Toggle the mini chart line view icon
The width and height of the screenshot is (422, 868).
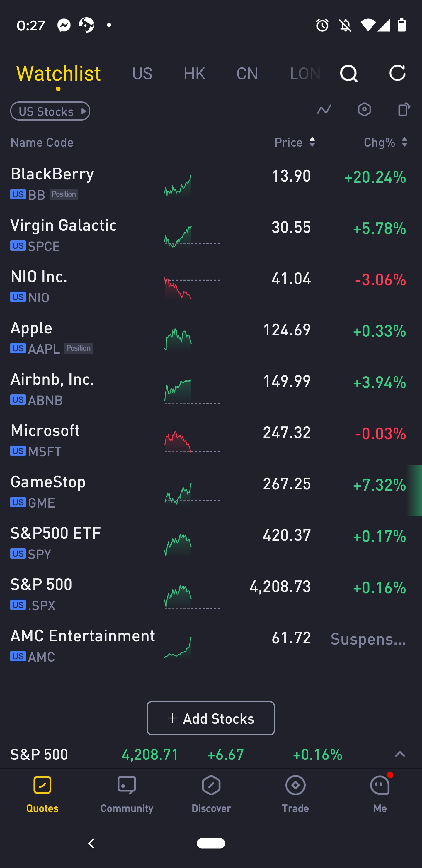click(324, 110)
